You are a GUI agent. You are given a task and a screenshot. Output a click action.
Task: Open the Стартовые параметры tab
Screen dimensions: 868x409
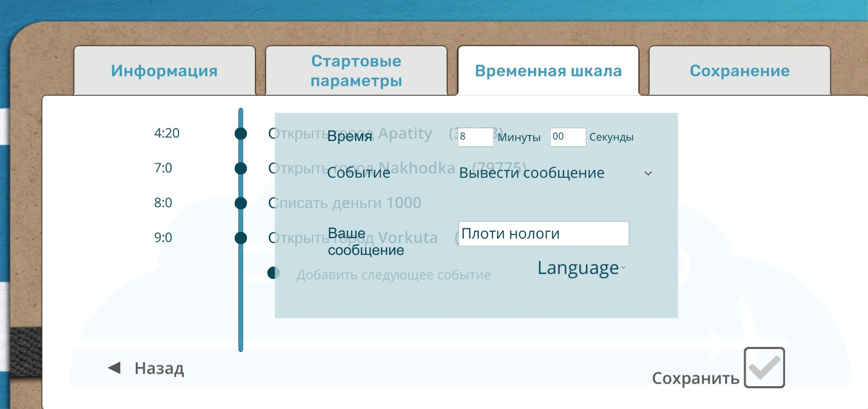point(356,71)
